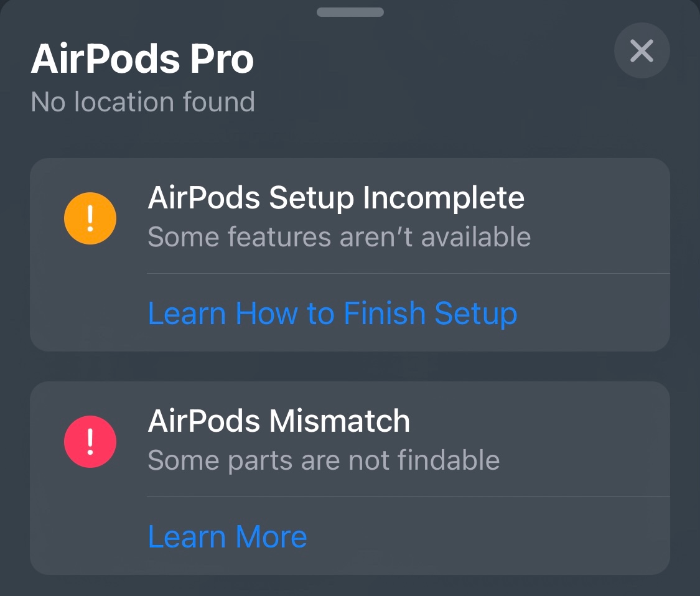The width and height of the screenshot is (700, 596).
Task: Click the Some parts are not findable text
Action: tap(324, 460)
